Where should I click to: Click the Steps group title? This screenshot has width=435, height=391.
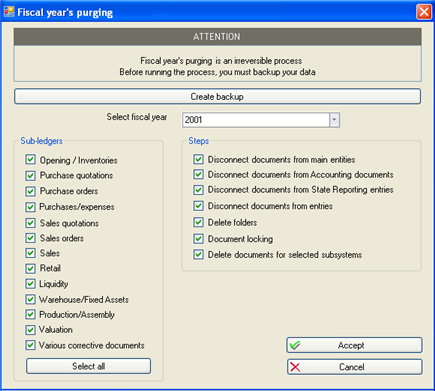pyautogui.click(x=199, y=141)
